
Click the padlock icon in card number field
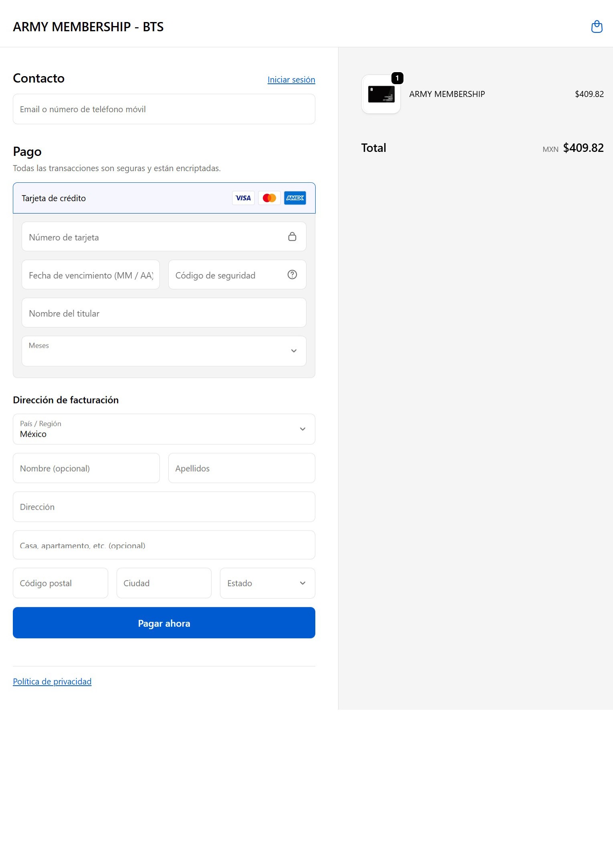pos(292,237)
